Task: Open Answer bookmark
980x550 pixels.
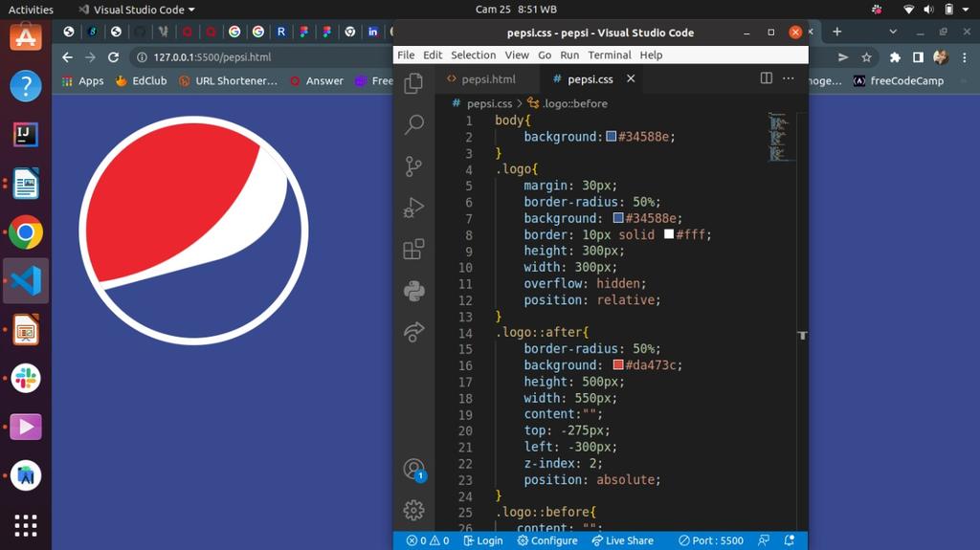Action: (316, 80)
